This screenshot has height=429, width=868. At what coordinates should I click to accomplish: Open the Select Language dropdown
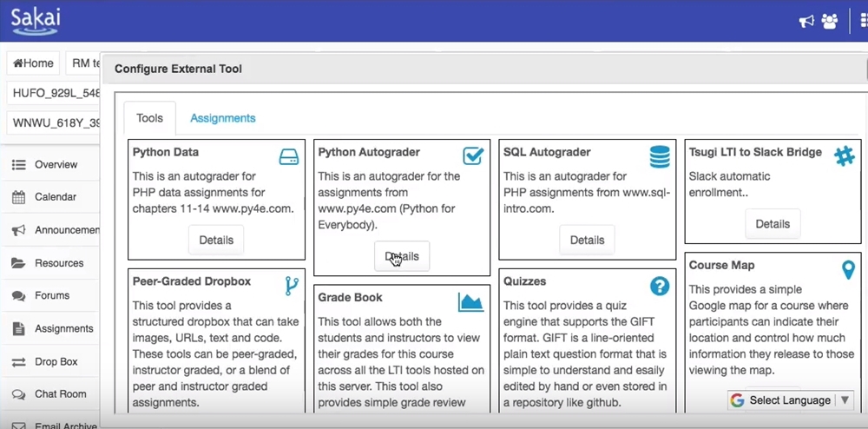coord(790,400)
